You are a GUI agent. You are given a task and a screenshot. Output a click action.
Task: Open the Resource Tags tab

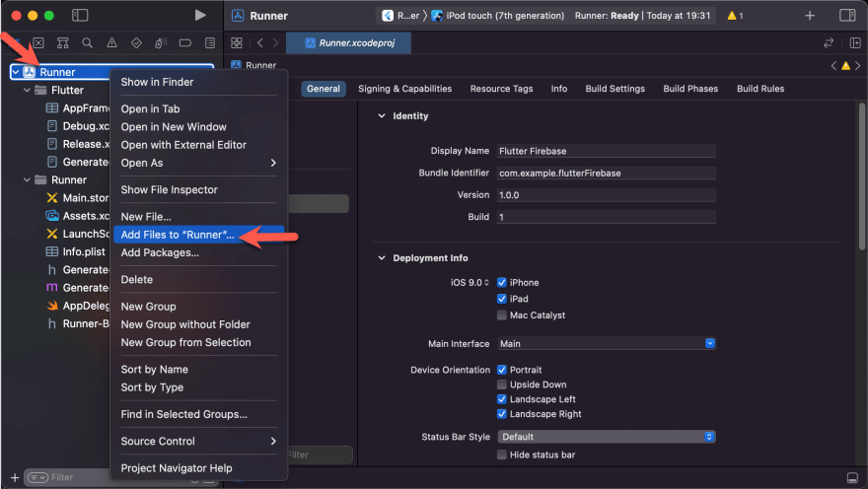pos(501,89)
